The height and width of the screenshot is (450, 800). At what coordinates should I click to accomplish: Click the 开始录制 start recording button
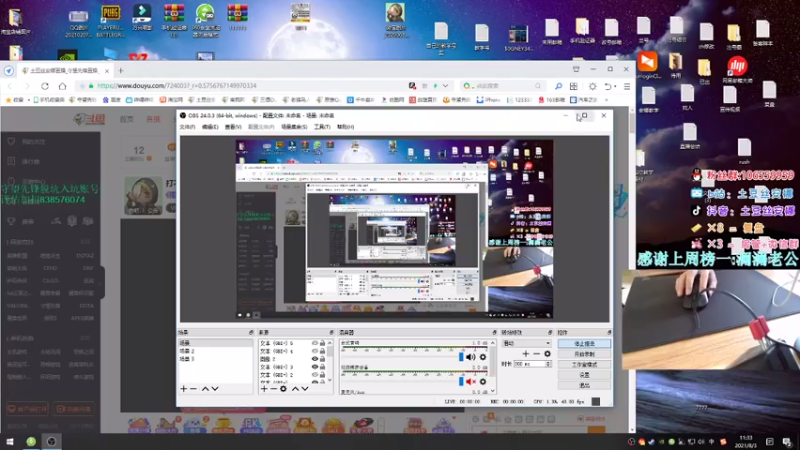pos(584,354)
